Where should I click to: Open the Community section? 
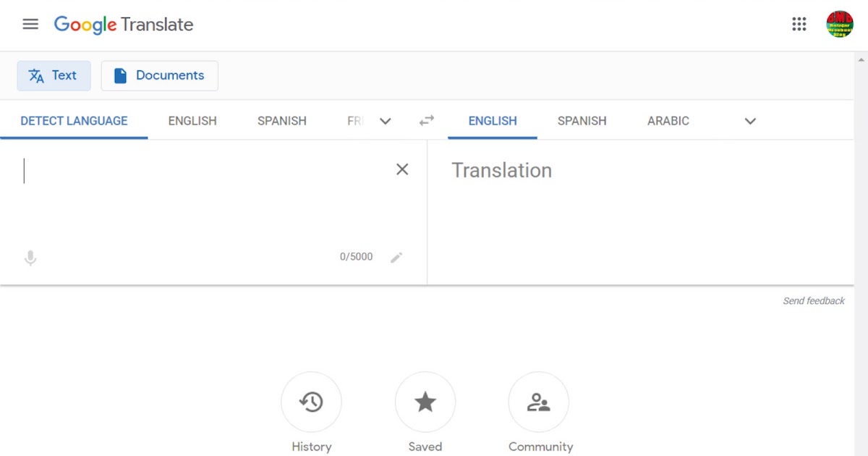pyautogui.click(x=539, y=402)
